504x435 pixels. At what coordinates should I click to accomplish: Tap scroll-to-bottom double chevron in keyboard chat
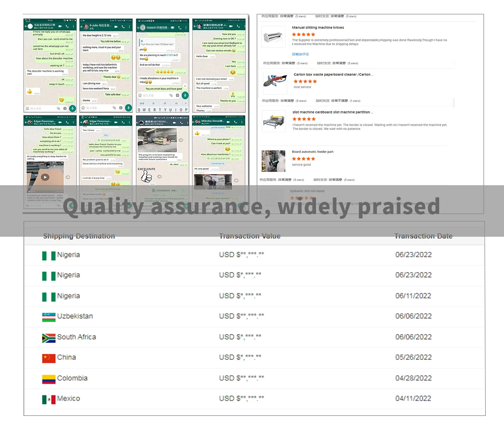click(x=185, y=86)
